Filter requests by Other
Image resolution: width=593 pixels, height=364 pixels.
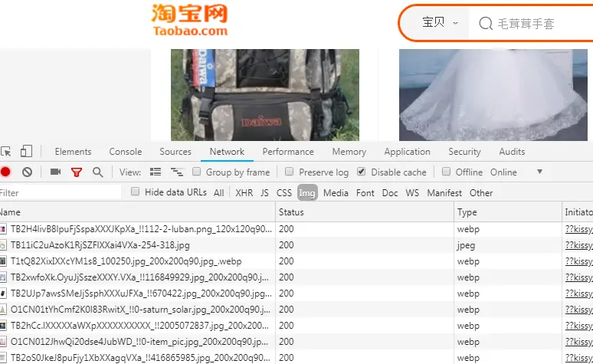[x=481, y=193]
